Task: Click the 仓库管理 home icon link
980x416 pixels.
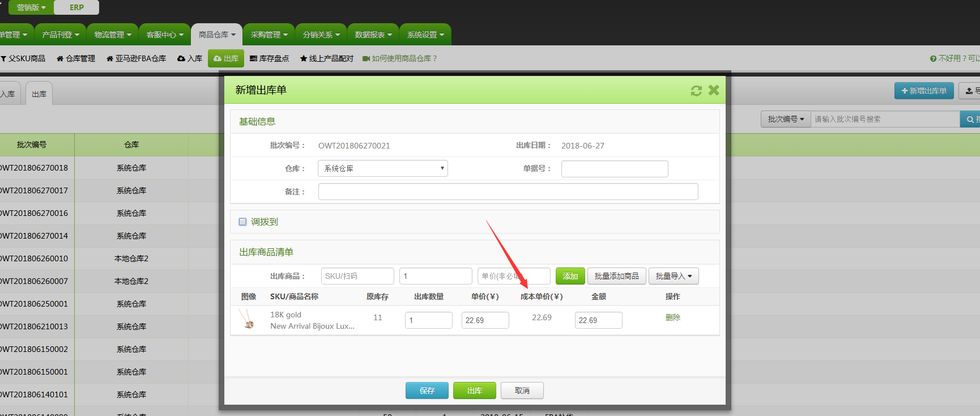Action: (x=76, y=58)
